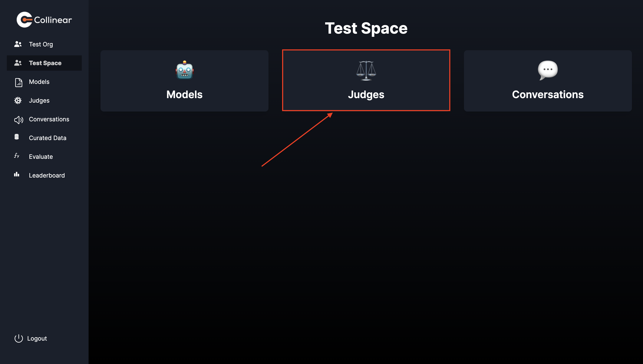Select the Judges card title
Screen dimensions: 643x364
click(x=366, y=95)
